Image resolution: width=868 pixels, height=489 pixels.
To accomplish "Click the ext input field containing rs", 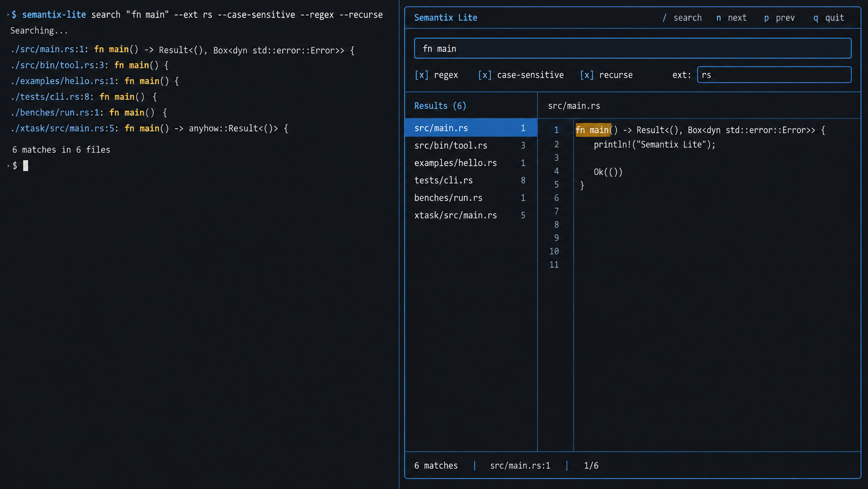I will tap(774, 75).
